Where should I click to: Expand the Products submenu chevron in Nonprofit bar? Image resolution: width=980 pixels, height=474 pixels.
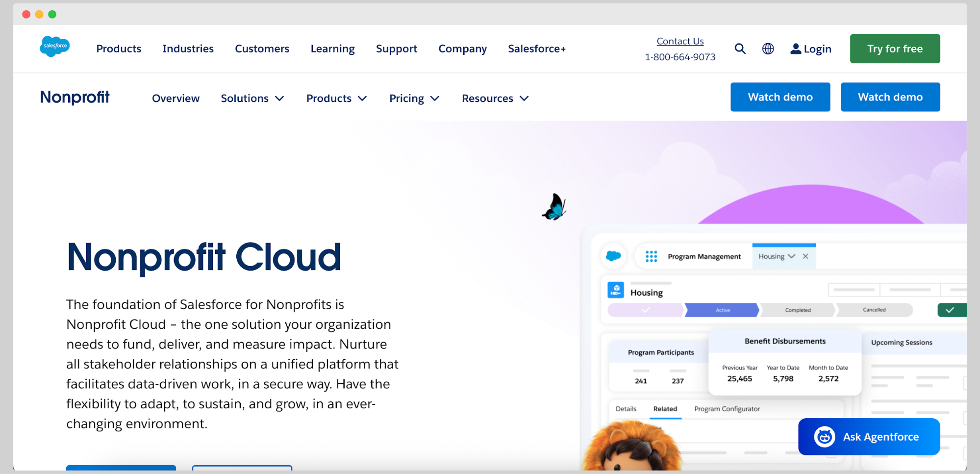[x=362, y=99]
